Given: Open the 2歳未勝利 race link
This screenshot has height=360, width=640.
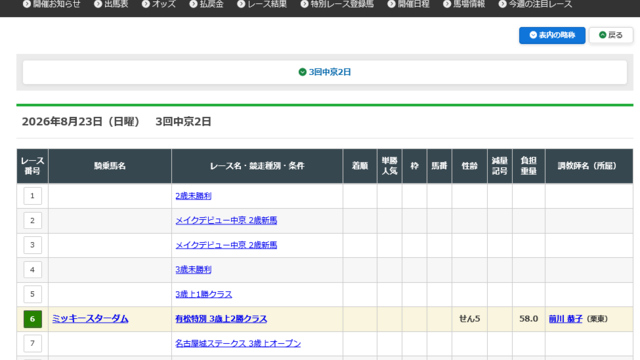Looking at the screenshot, I should (x=193, y=196).
